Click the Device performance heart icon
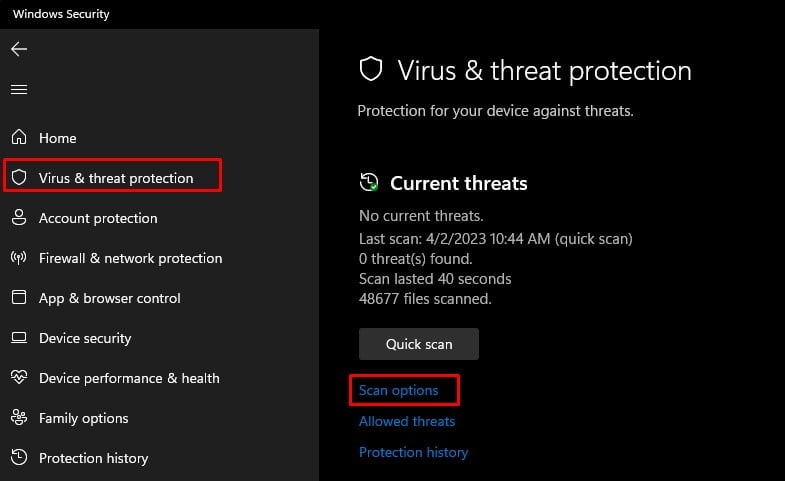Image resolution: width=785 pixels, height=481 pixels. tap(19, 378)
